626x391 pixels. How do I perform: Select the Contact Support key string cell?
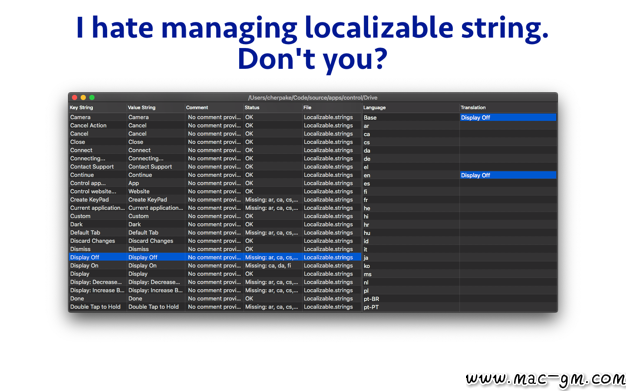(x=97, y=167)
